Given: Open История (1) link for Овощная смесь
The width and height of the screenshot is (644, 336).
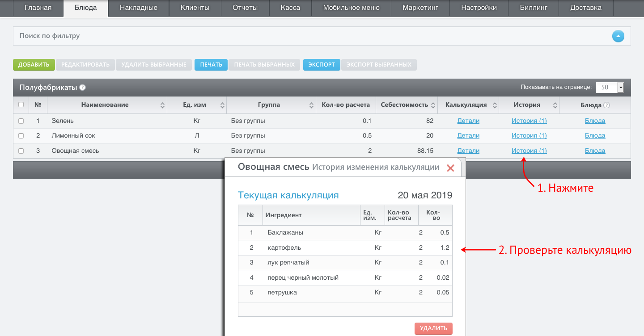Looking at the screenshot, I should pyautogui.click(x=529, y=151).
